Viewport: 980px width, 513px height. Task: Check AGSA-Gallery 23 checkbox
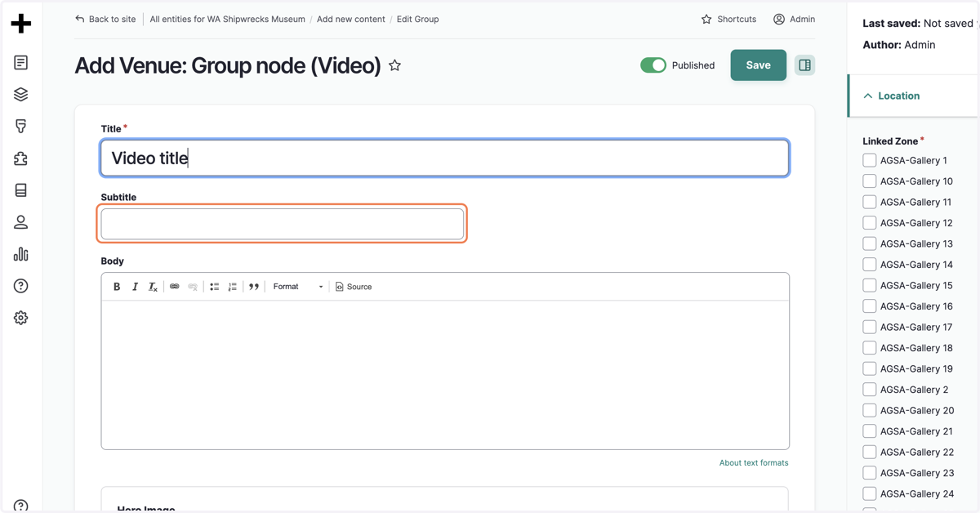pyautogui.click(x=870, y=473)
